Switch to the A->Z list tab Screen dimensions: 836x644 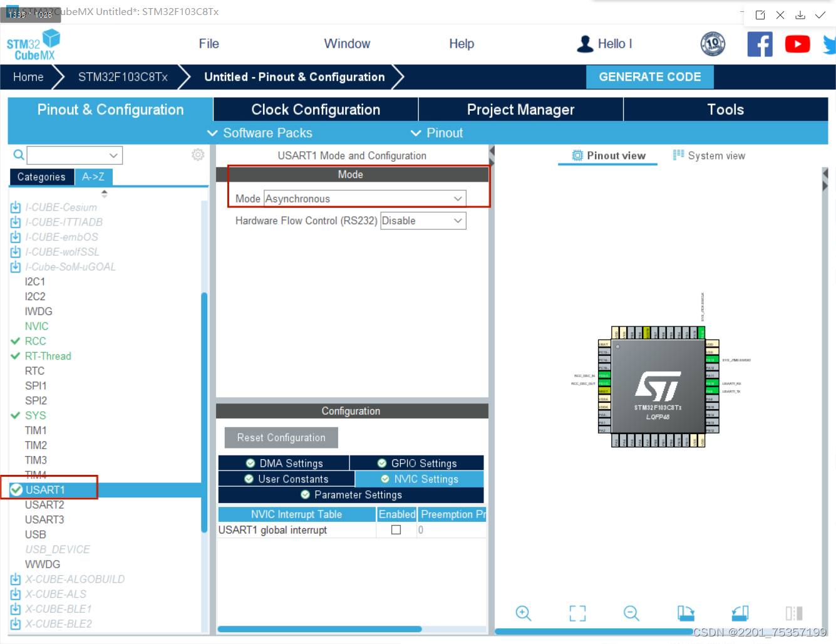point(93,177)
